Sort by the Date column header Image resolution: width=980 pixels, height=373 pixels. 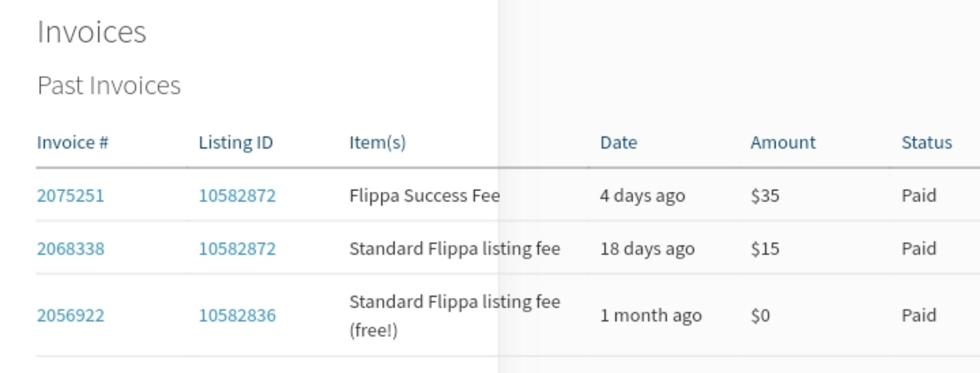coord(619,143)
